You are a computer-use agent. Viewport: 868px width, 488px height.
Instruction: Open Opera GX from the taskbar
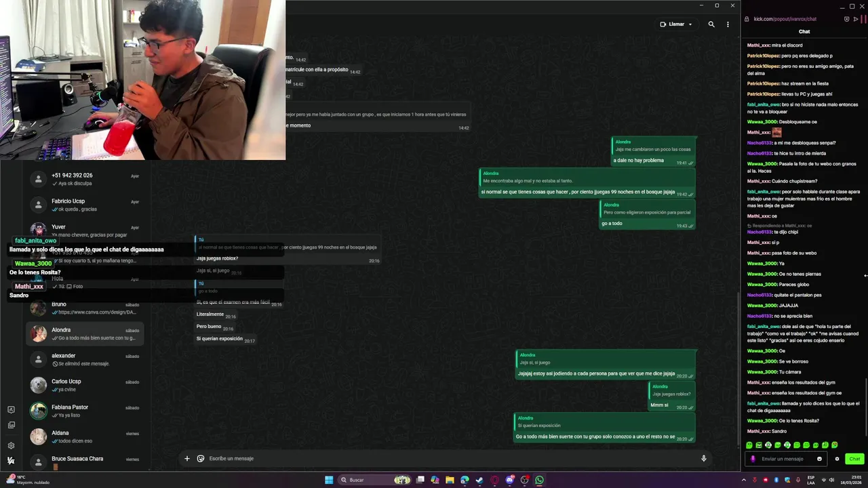[x=494, y=480]
